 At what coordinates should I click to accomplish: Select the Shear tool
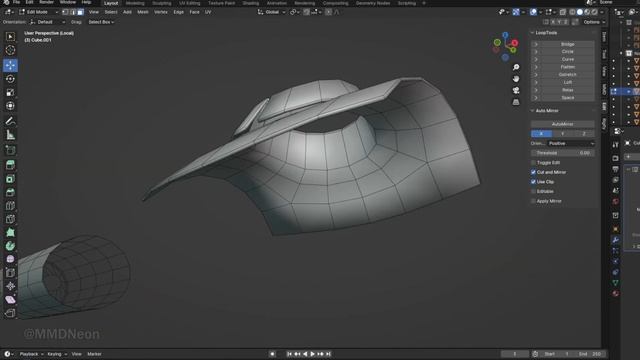[x=10, y=300]
